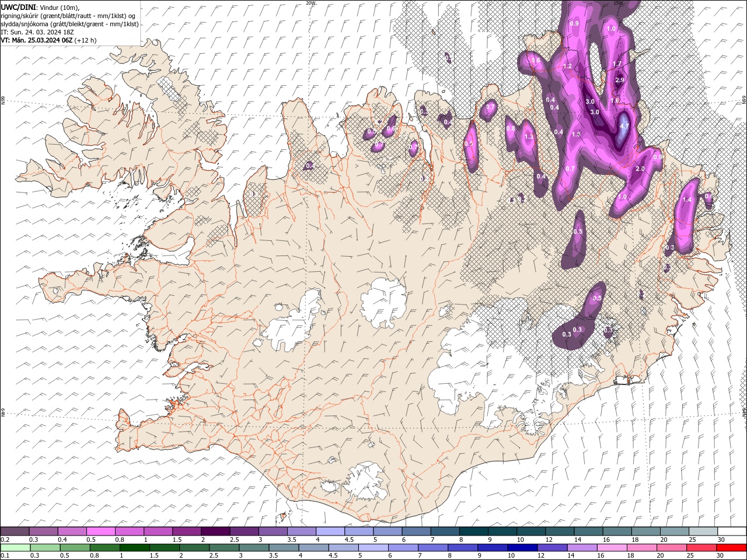
Task: Click the 4.7 precipitation maximum on the map
Action: (624, 126)
